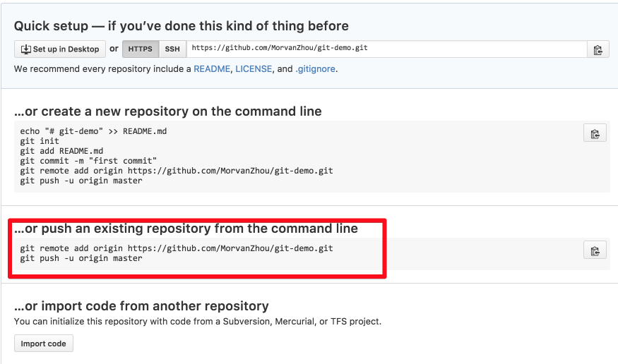Open the LICENSE link

(254, 69)
